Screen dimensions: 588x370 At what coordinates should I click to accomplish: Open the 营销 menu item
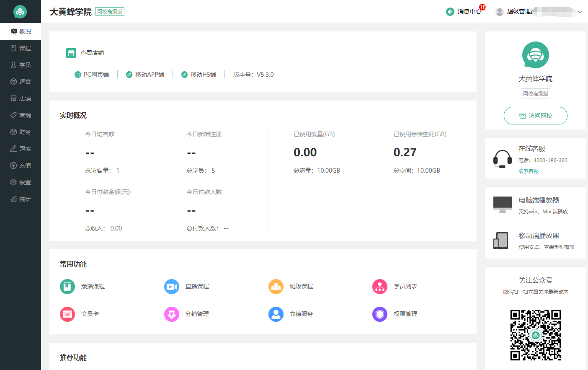coord(21,115)
